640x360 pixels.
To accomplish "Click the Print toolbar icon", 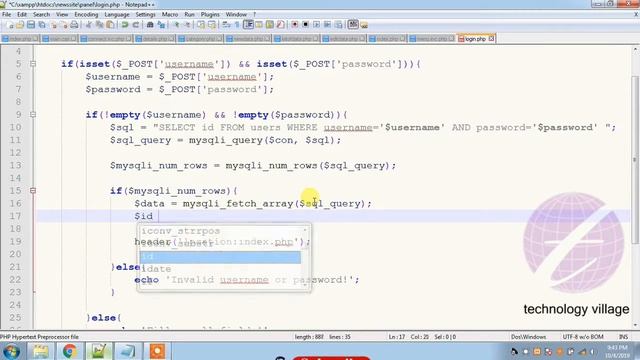I will [74, 25].
